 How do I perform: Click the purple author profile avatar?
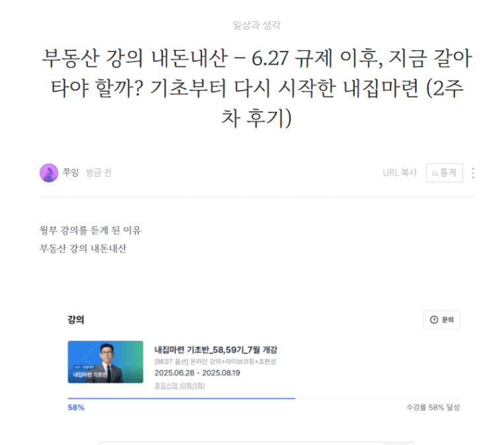(49, 173)
